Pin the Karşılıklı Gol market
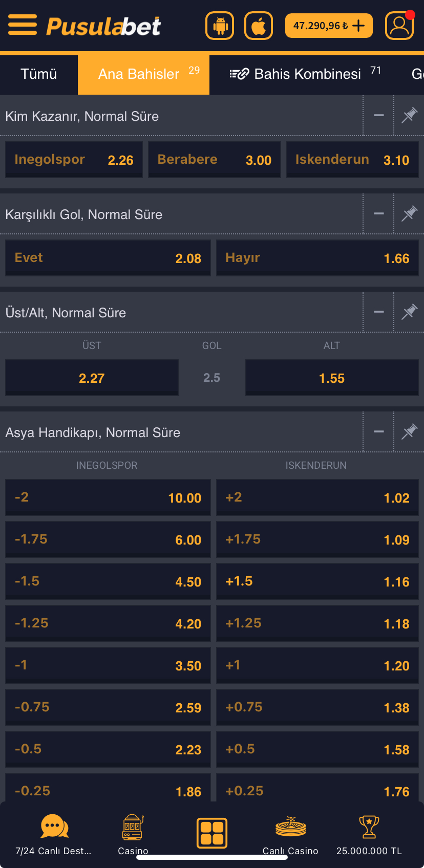This screenshot has width=424, height=868. (409, 214)
